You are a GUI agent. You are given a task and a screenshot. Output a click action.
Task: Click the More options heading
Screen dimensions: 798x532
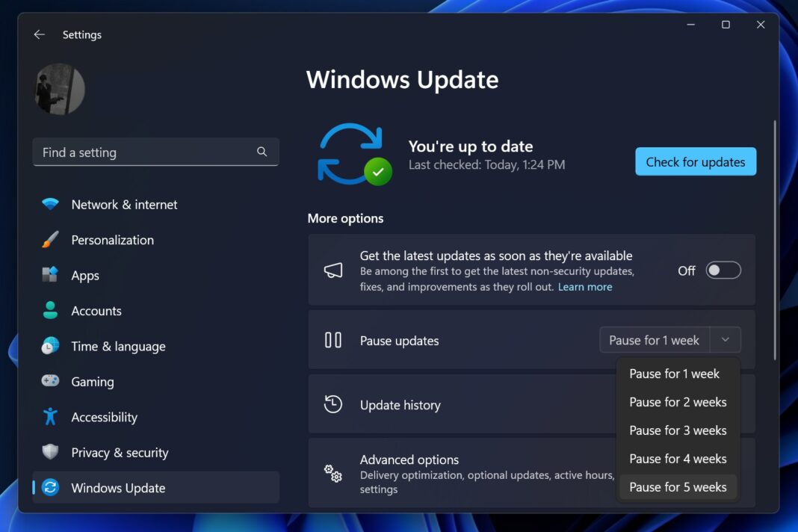(x=345, y=218)
